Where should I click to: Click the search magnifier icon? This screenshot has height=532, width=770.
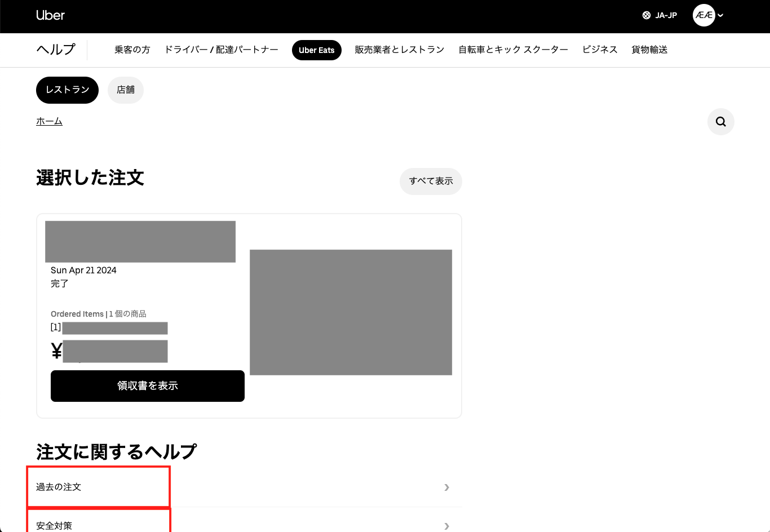(720, 122)
